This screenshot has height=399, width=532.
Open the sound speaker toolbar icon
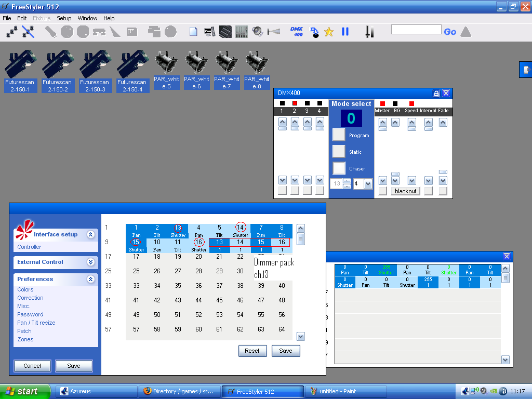(258, 32)
